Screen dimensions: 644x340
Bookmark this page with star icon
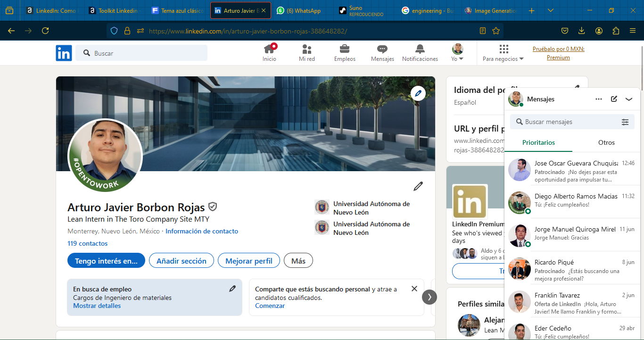(x=496, y=31)
